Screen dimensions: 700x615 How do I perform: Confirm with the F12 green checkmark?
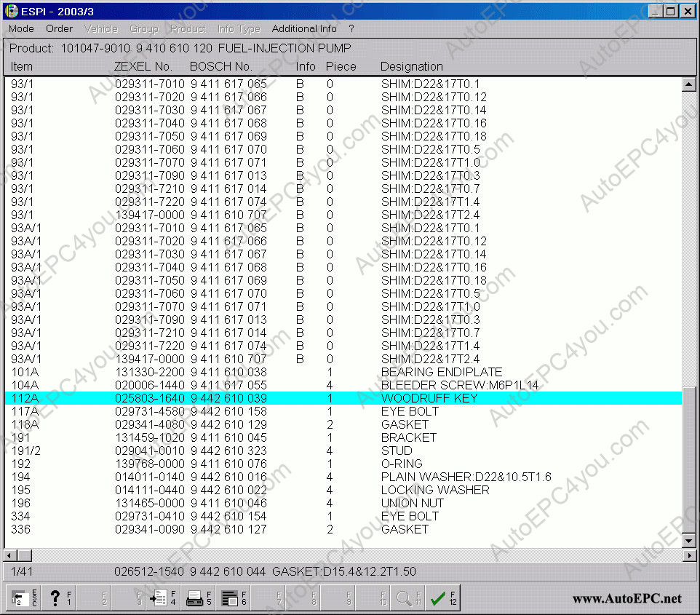click(443, 598)
